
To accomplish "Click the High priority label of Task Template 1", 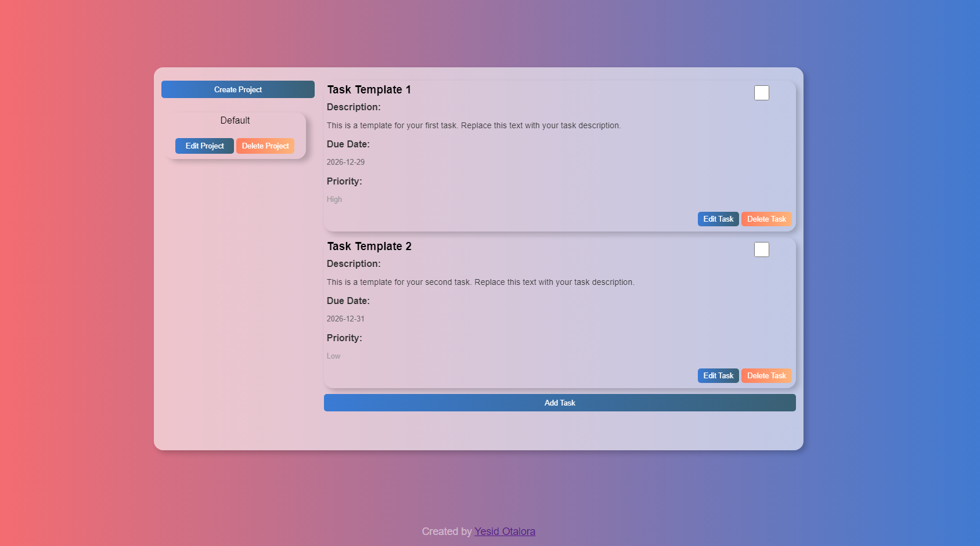I will [x=334, y=199].
